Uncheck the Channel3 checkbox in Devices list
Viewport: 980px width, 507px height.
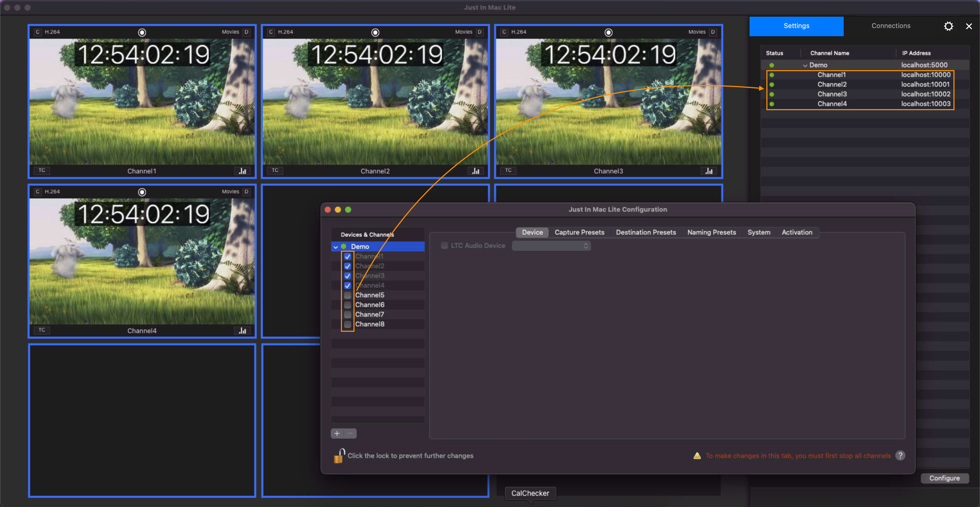(x=347, y=276)
